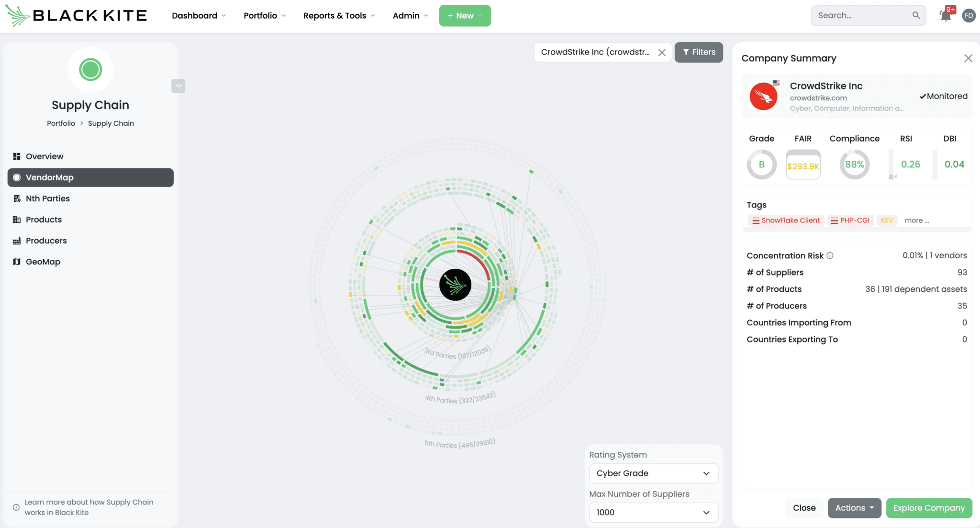Close the Company Summary panel
Screen dimensions: 980x528
(968, 58)
